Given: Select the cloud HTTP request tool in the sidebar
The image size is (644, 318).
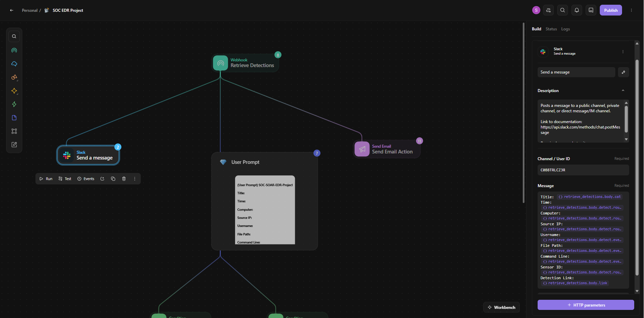Looking at the screenshot, I should pos(14,64).
